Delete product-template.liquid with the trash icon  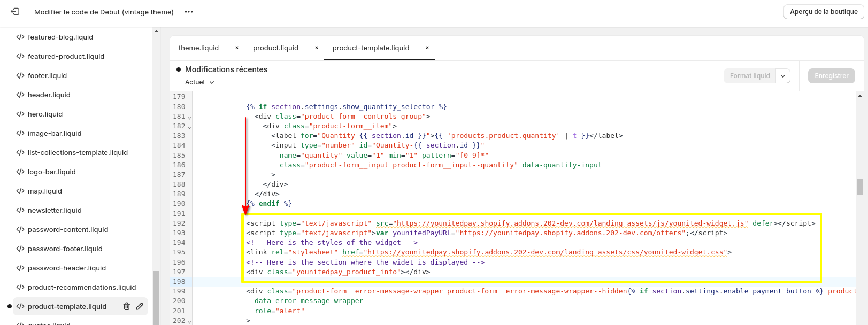(x=127, y=306)
